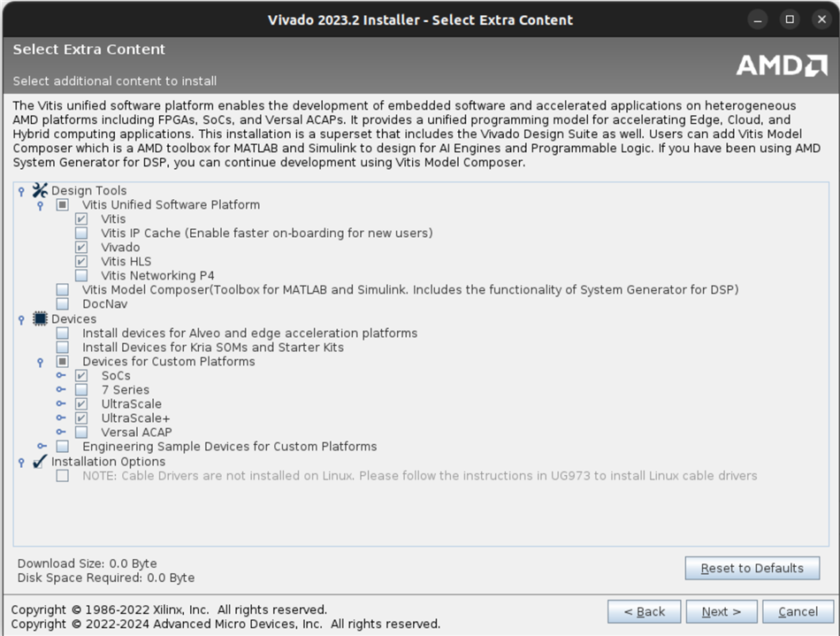Click the installer window title text
The width and height of the screenshot is (840, 636).
[421, 20]
